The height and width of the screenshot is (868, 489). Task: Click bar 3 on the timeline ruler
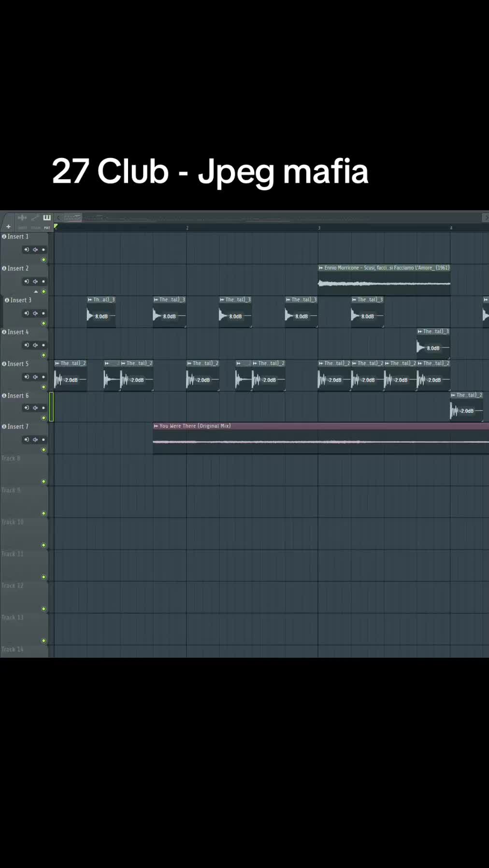point(319,228)
